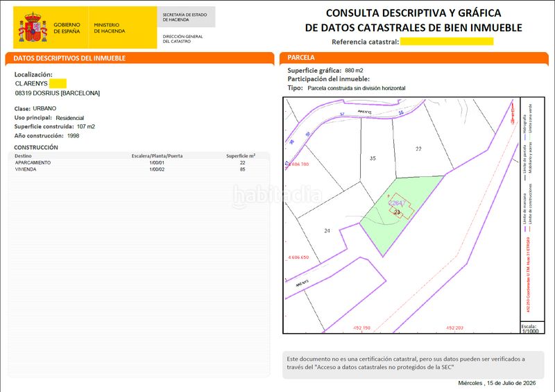Click the 'Referencia catastral:' label

tap(366, 42)
